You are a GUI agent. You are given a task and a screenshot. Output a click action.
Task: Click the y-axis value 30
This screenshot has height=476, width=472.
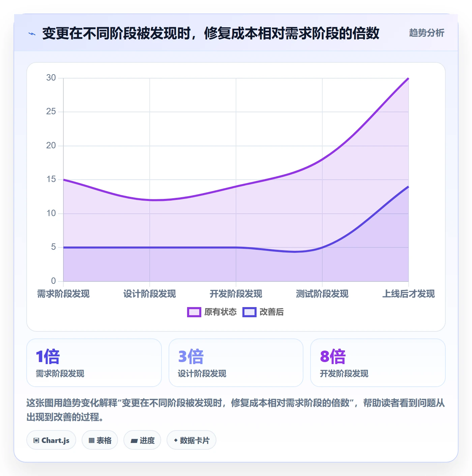coord(51,78)
